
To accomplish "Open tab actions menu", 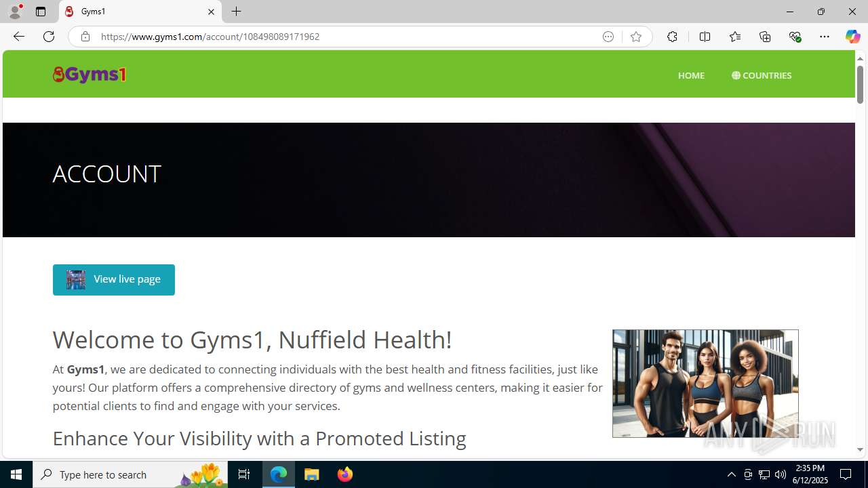I will click(x=41, y=12).
